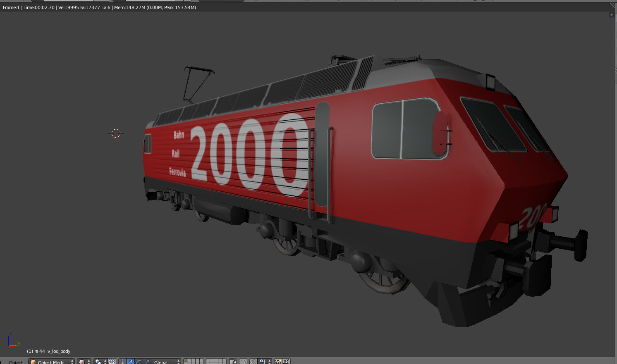Toggle the snap magnet icon
The height and width of the screenshot is (364, 617).
253,362
